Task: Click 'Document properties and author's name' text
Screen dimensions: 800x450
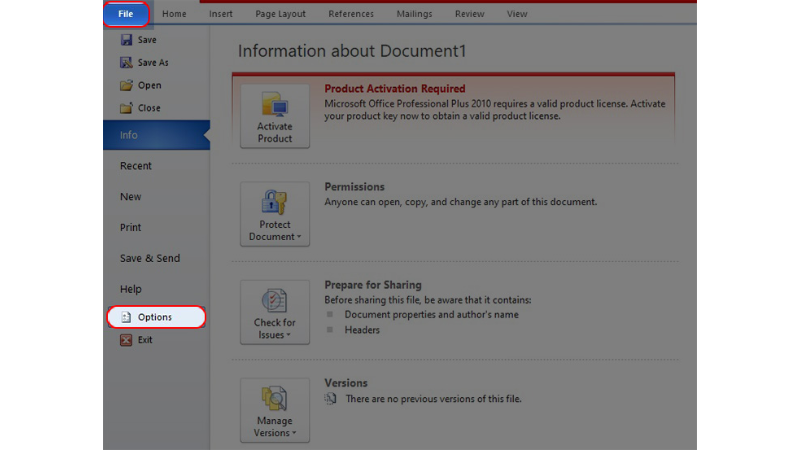Action: [x=432, y=315]
